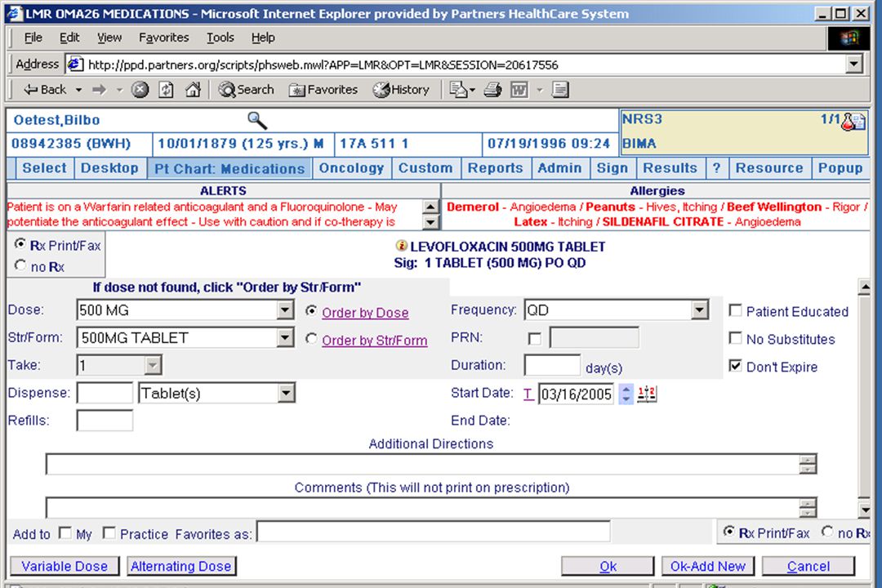Screen dimensions: 882x588
Task: Click the Print toolbar icon
Action: point(492,90)
